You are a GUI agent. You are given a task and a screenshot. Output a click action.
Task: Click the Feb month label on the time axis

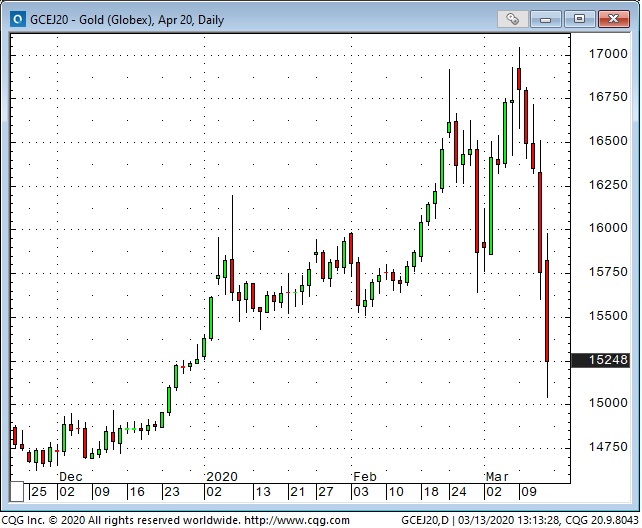pyautogui.click(x=365, y=477)
